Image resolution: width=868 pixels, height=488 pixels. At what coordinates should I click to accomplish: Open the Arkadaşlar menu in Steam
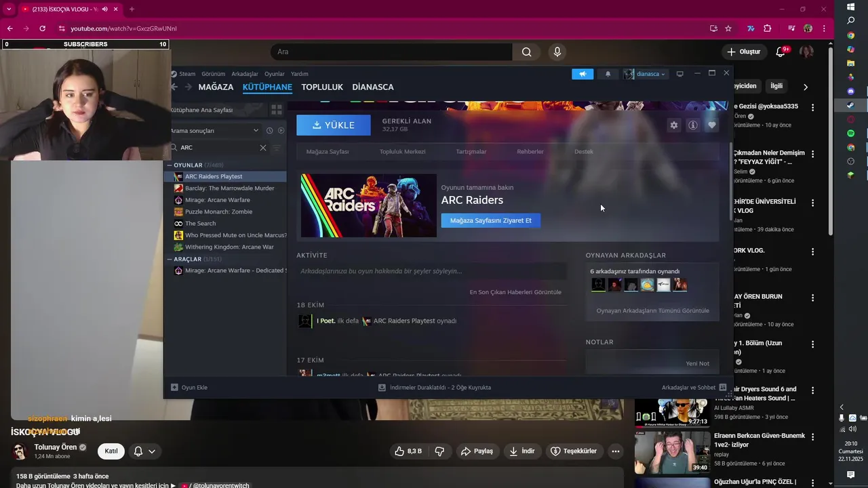[x=245, y=74]
